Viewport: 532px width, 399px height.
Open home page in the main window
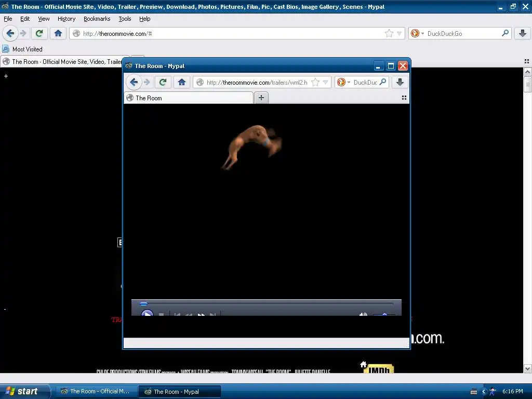[x=58, y=33]
